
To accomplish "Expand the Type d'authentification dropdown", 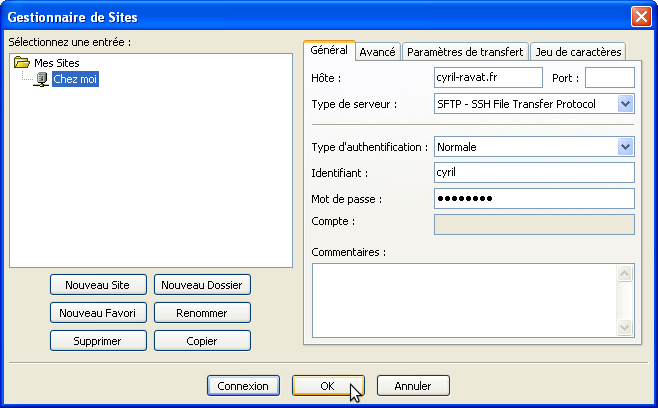I will [x=625, y=147].
